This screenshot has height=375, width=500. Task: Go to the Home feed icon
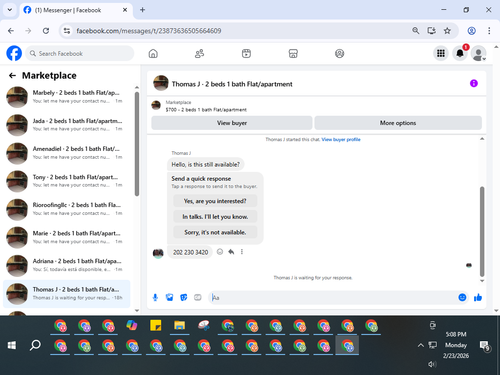tap(153, 53)
